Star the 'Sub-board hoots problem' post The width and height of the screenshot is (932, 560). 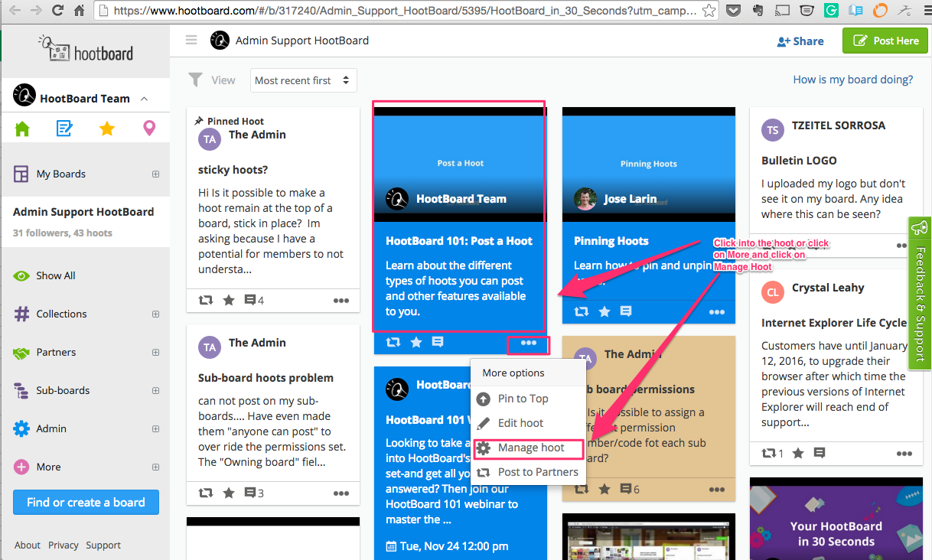[x=229, y=493]
